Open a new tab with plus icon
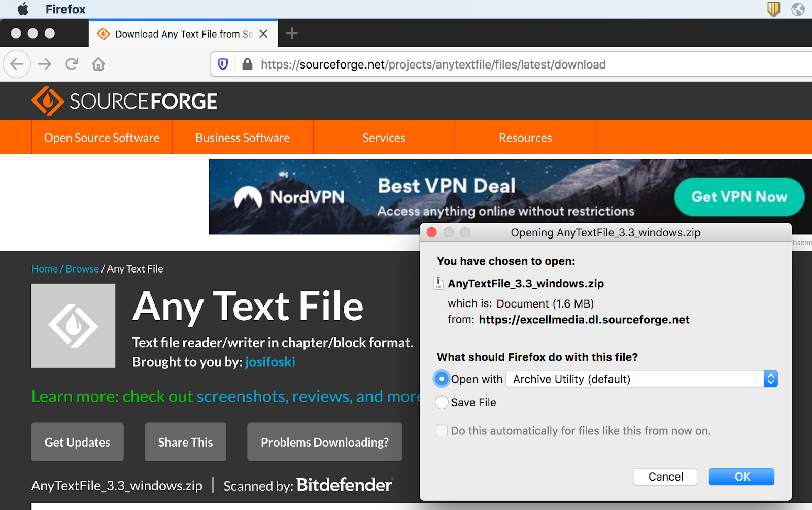The image size is (812, 510). 292,34
